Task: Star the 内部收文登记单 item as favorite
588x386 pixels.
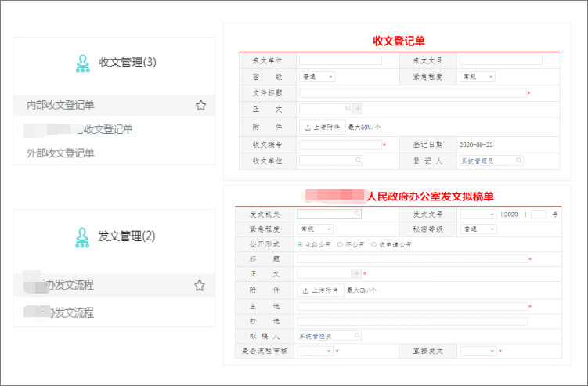Action: tap(201, 106)
